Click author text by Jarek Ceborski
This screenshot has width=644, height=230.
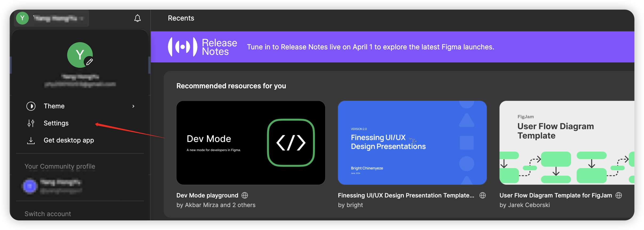(x=525, y=205)
